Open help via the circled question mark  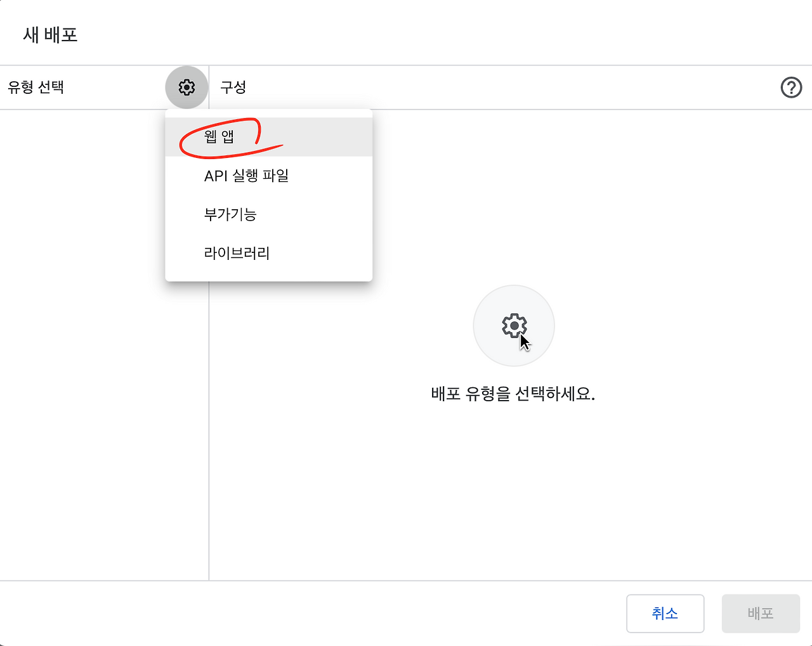point(791,87)
